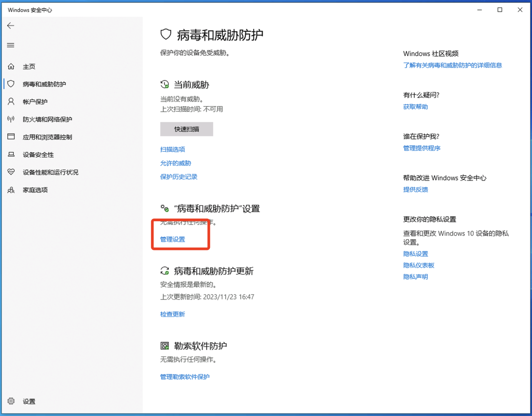
Task: Click the person icon for 帐户保护
Action: point(11,102)
